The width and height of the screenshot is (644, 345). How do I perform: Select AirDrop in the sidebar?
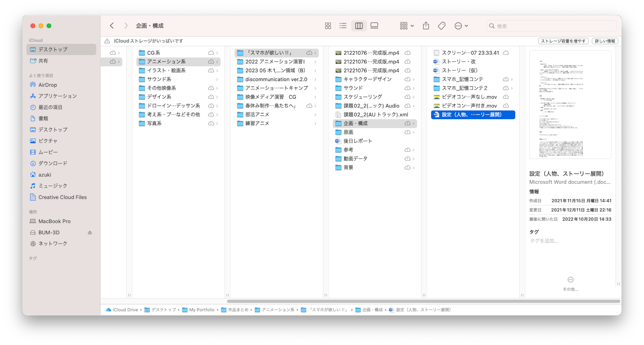point(47,85)
